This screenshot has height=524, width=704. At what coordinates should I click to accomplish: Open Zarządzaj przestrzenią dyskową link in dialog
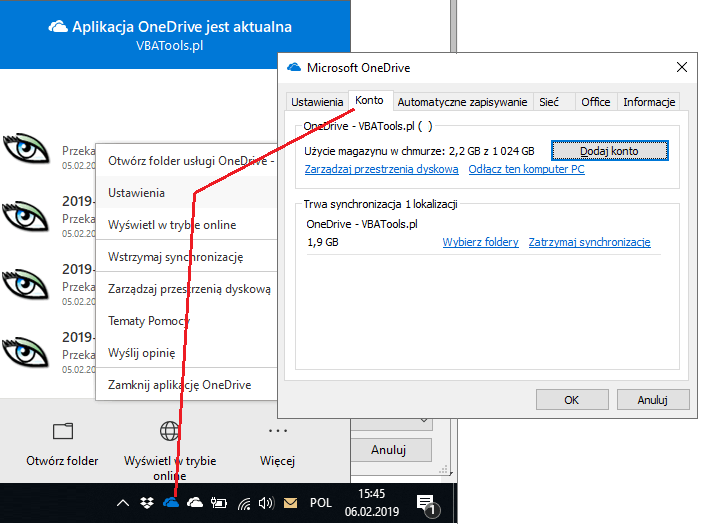pos(381,169)
